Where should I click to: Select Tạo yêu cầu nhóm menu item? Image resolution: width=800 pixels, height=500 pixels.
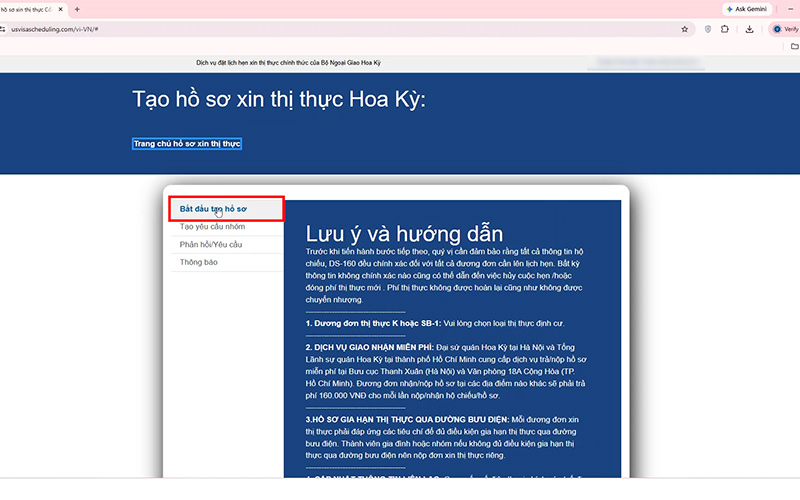227,227
